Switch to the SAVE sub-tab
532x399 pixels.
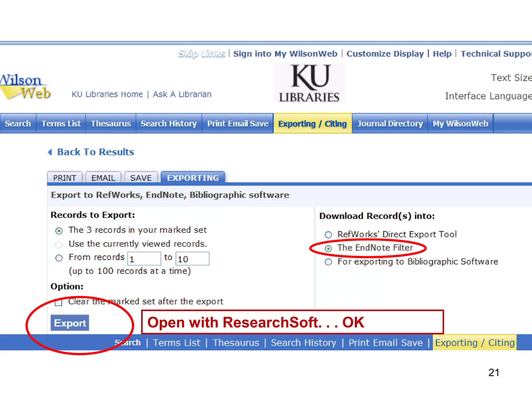[x=141, y=178]
